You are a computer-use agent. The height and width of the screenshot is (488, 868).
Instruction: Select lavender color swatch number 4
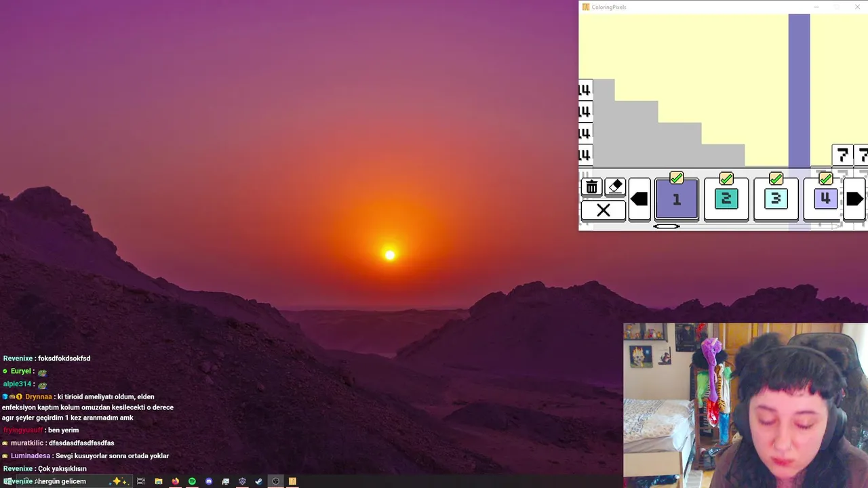(x=824, y=199)
